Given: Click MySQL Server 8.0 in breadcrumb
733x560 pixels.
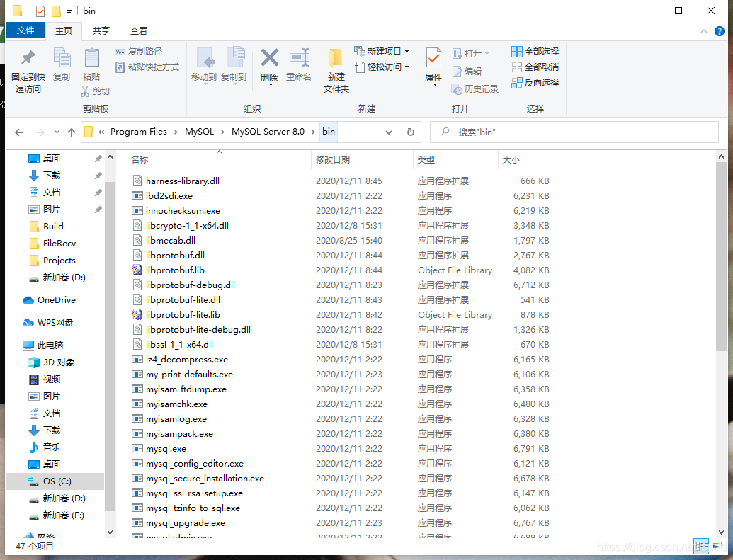Looking at the screenshot, I should tap(268, 132).
